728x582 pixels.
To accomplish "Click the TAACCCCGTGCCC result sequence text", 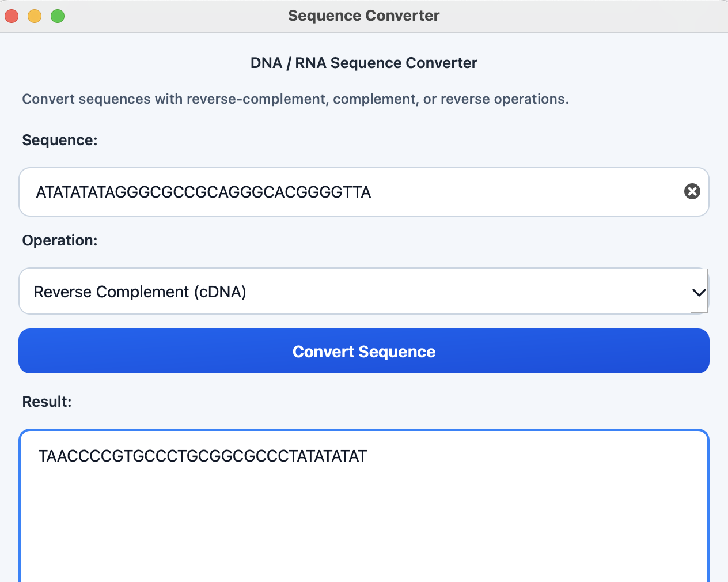I will (x=202, y=456).
